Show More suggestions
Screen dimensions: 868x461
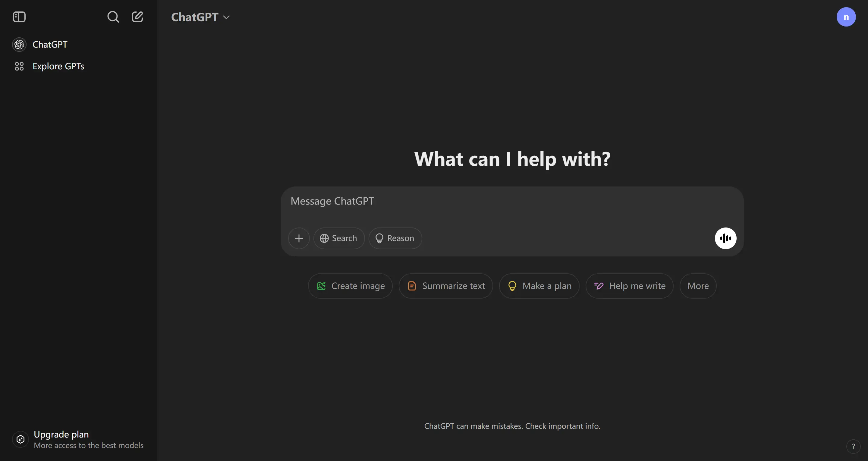[x=698, y=286]
